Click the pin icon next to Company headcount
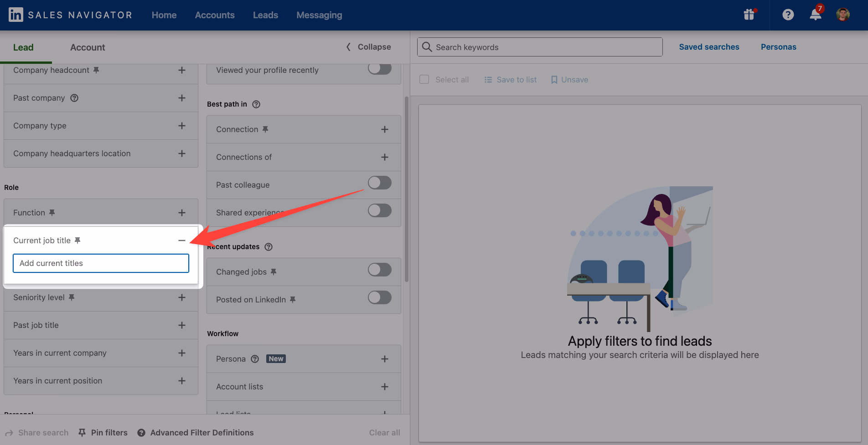The width and height of the screenshot is (868, 445). [x=96, y=70]
